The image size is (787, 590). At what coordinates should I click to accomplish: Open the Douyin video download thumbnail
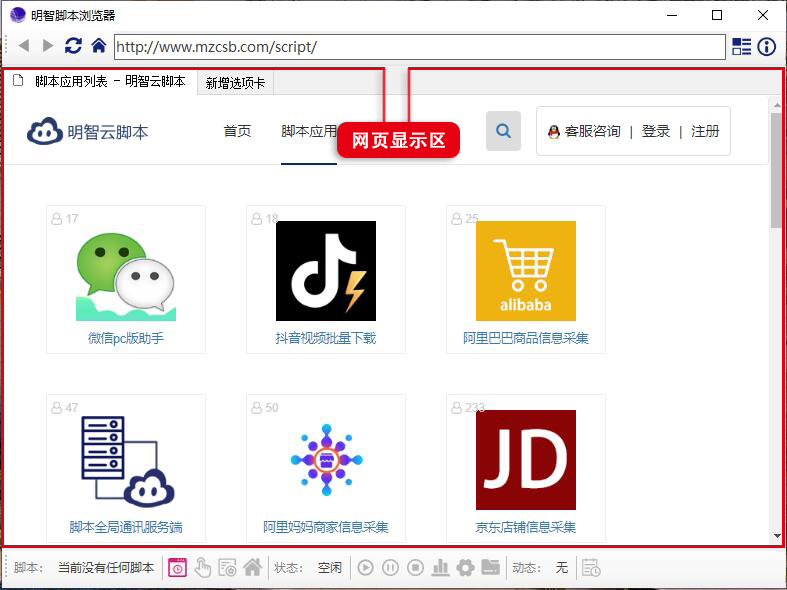coord(326,271)
